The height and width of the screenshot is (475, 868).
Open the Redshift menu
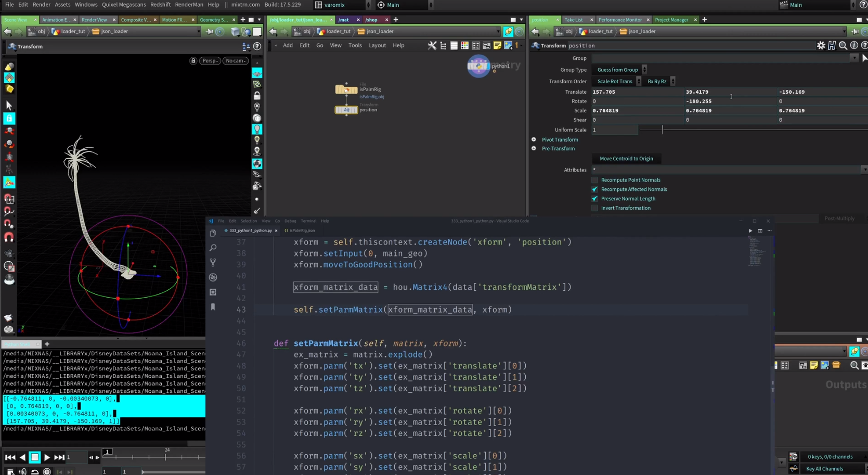coord(160,5)
